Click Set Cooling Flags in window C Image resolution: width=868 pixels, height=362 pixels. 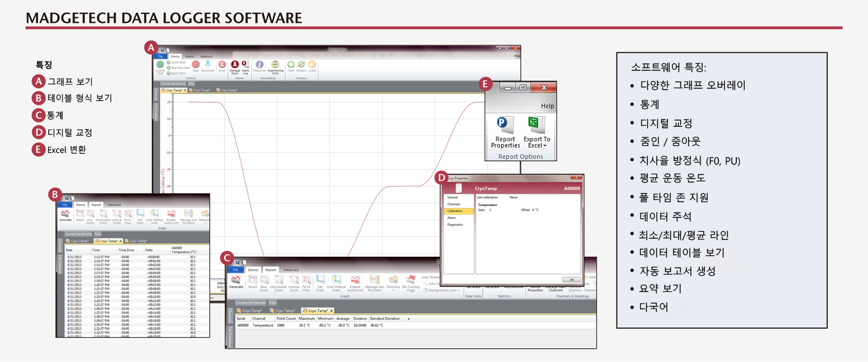click(411, 283)
